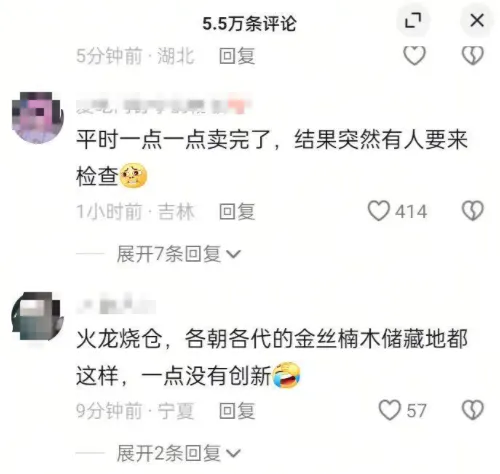Dislike the comment from 湖北
Screen dimensions: 500x474
[472, 55]
